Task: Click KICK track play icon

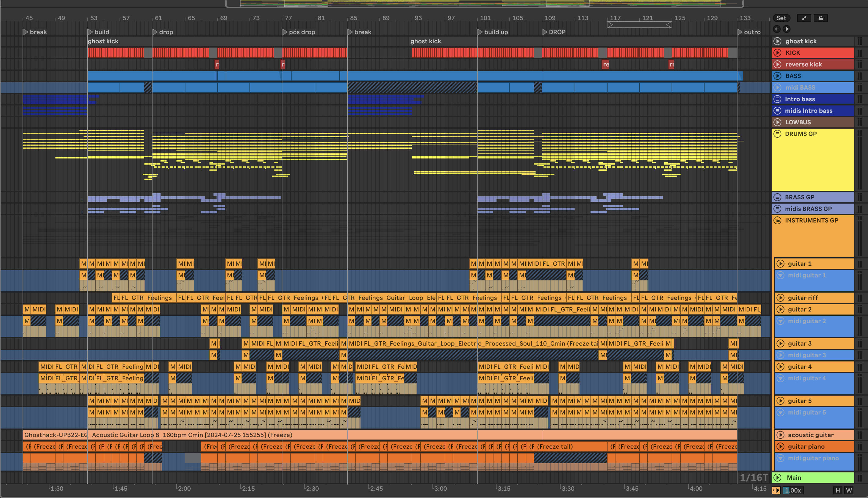Action: (778, 53)
